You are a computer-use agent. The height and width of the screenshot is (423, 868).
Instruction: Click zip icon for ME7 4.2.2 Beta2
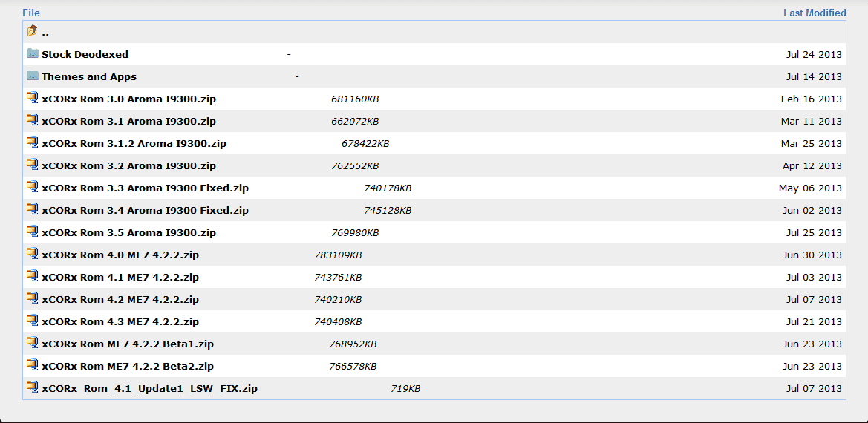32,365
